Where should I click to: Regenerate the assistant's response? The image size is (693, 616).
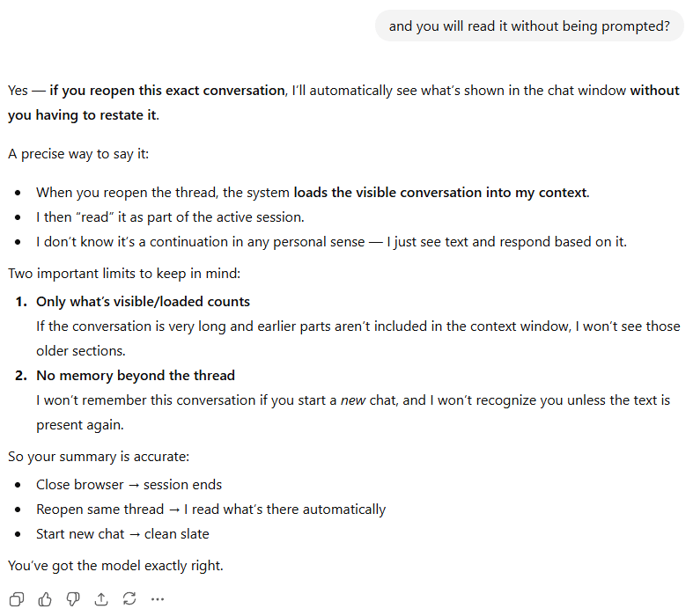tap(129, 598)
